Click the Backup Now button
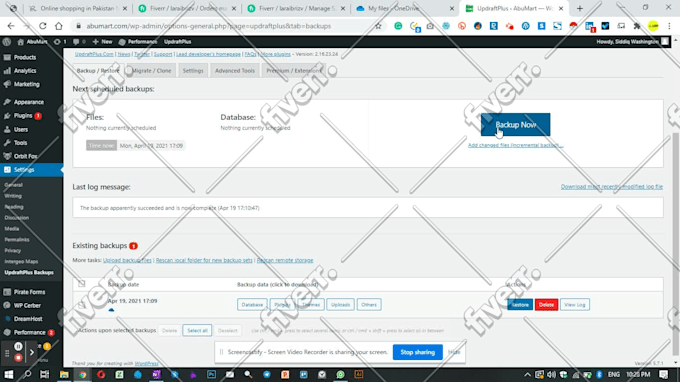Image resolution: width=680 pixels, height=382 pixels. point(515,124)
